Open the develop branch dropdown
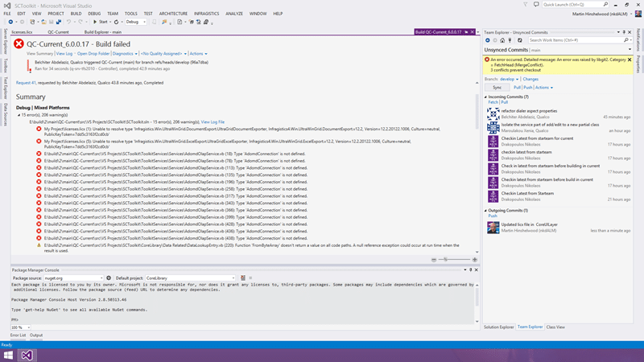Screen dimensions: 644x362 point(510,79)
